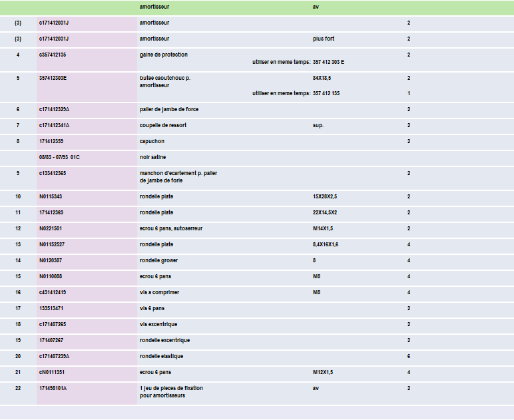Click the 'coupelle de ressort' description
This screenshot has width=514, height=420.
162,125
